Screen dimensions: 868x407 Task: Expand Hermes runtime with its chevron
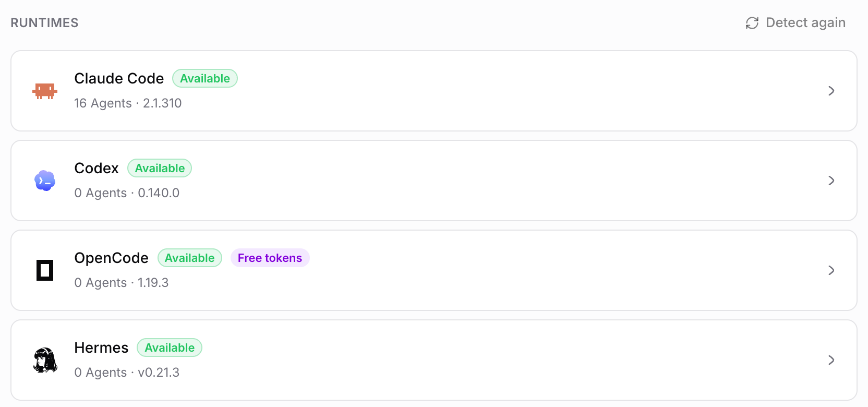pyautogui.click(x=831, y=360)
